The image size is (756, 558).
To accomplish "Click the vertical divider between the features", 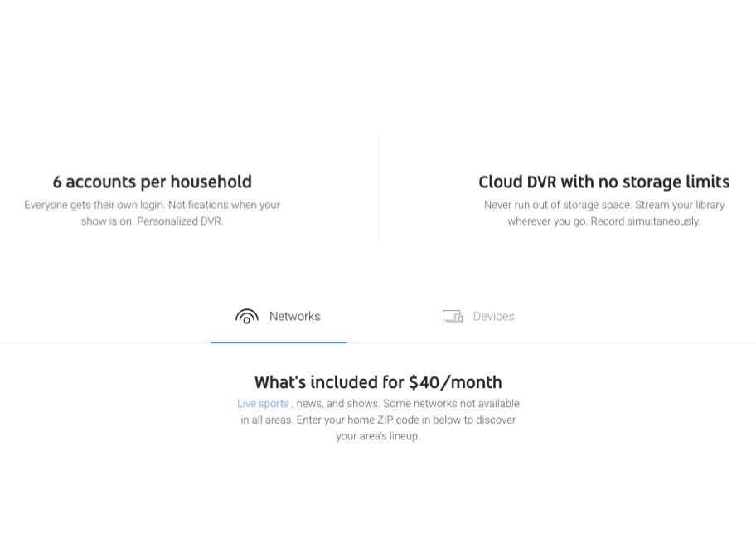I will (378, 187).
